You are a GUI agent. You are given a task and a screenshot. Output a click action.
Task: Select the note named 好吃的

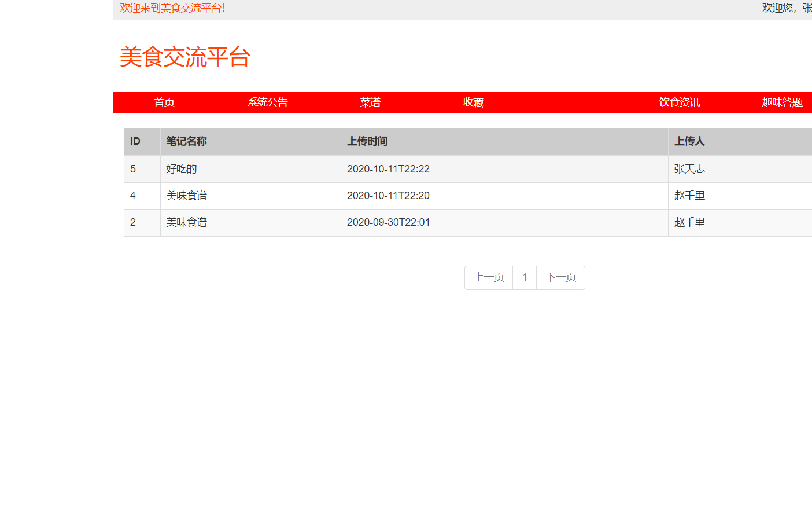[182, 169]
